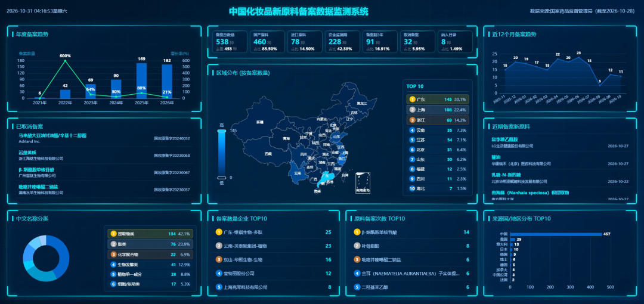Viewport: 644px width, 304px height.
Task: Click gold rank 1 badge beside 广东
Action: (x=413, y=100)
